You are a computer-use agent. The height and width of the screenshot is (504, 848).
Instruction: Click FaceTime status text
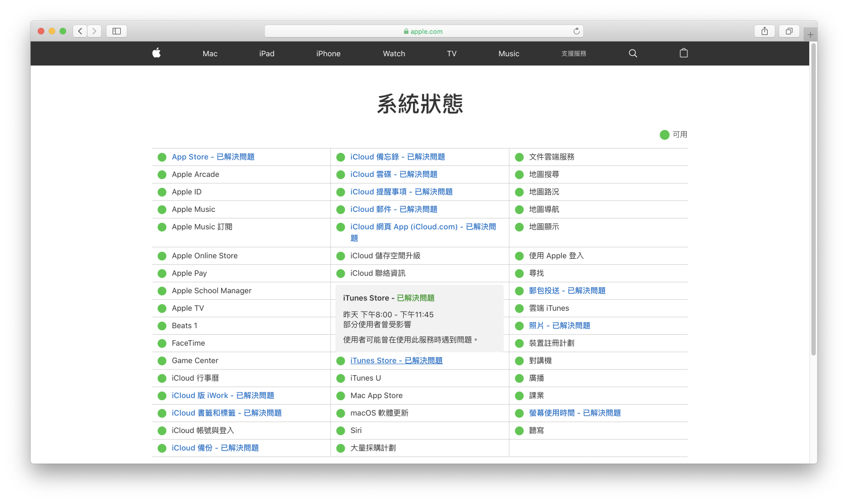[189, 343]
